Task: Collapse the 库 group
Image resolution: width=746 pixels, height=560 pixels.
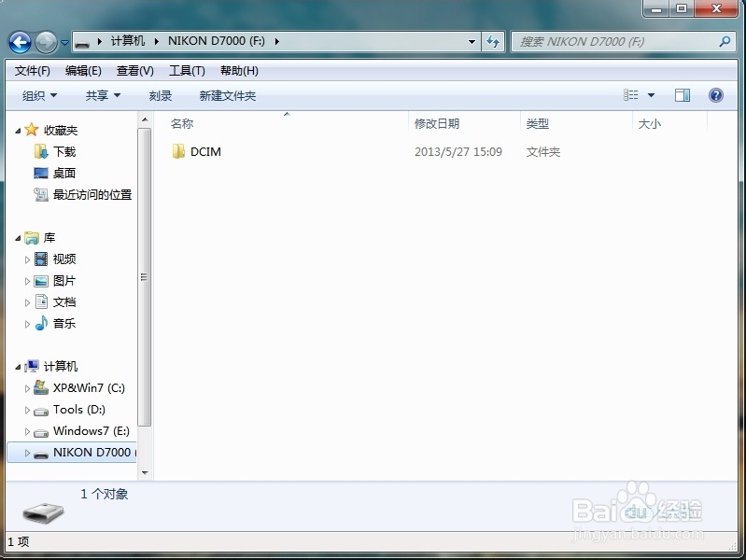Action: pyautogui.click(x=18, y=238)
